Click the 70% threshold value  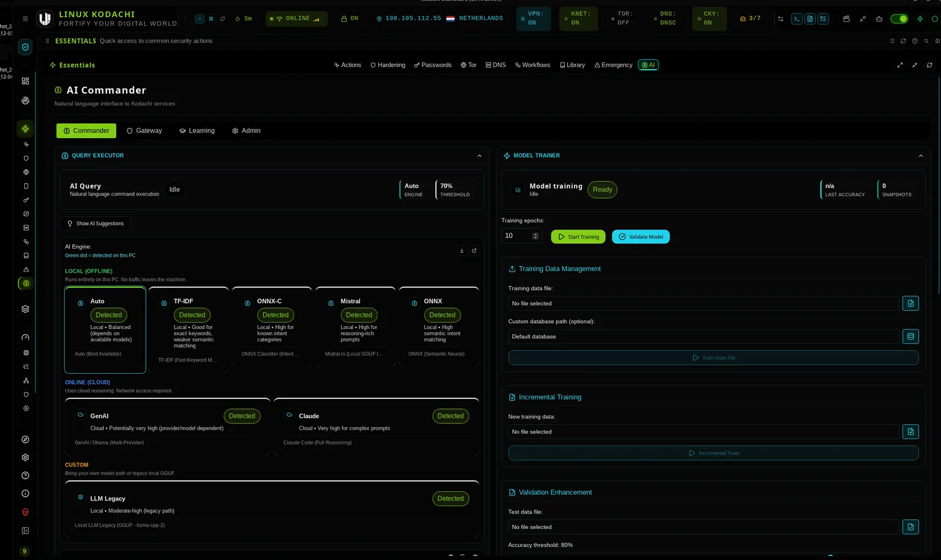pyautogui.click(x=446, y=186)
